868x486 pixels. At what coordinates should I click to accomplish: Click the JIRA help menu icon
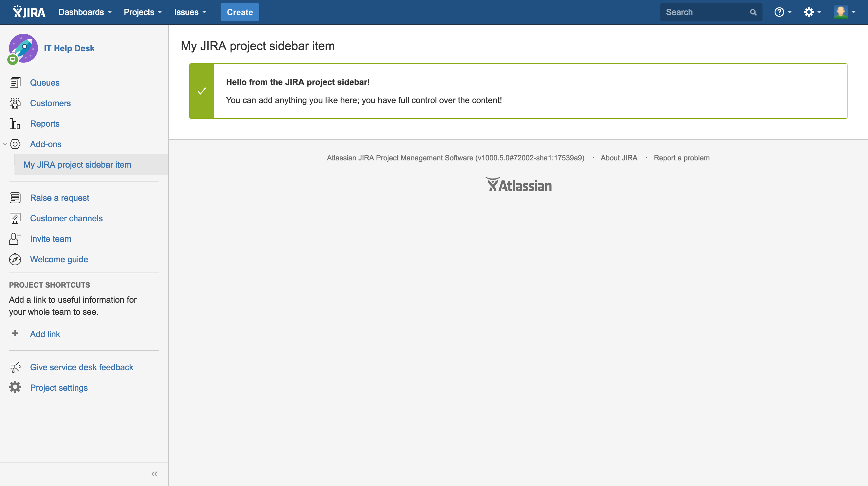point(779,12)
